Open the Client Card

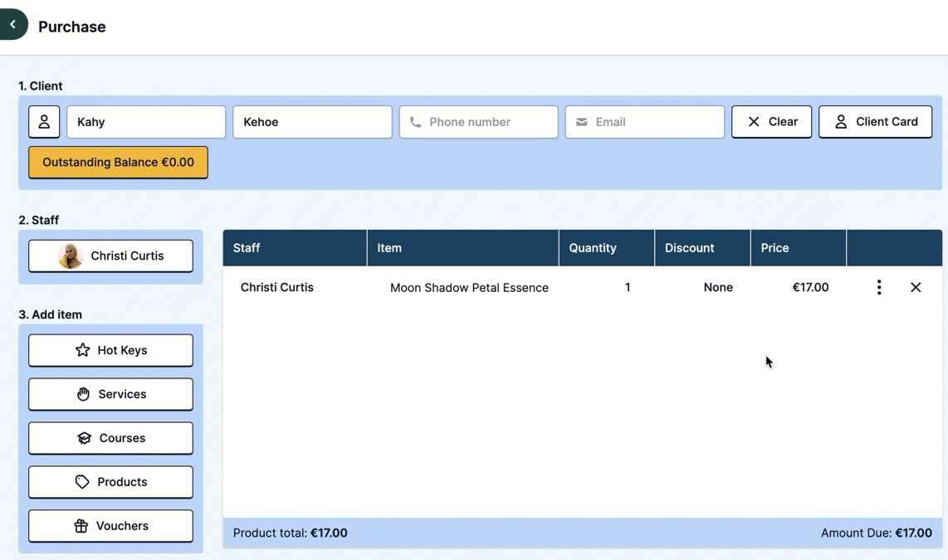coord(875,122)
